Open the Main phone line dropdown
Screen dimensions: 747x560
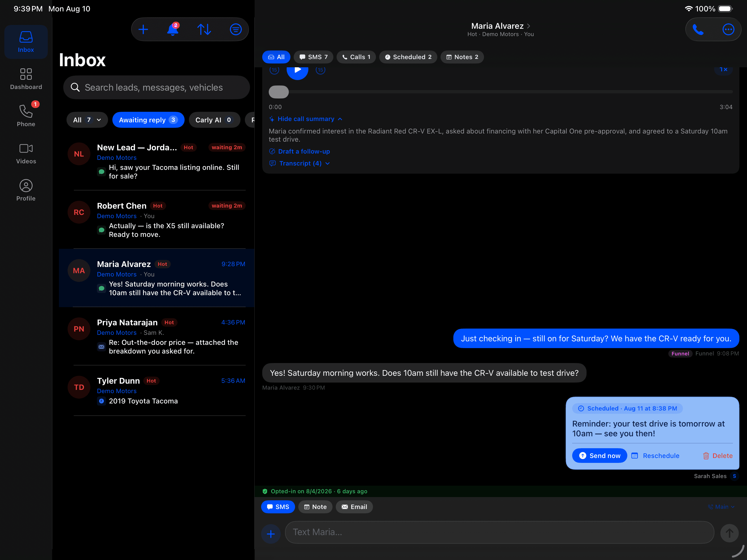click(721, 507)
